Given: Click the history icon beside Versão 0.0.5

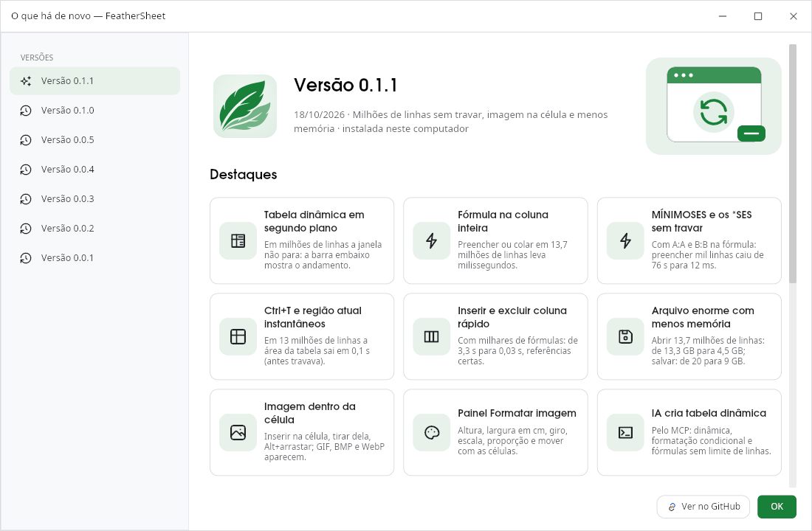Looking at the screenshot, I should pos(26,139).
